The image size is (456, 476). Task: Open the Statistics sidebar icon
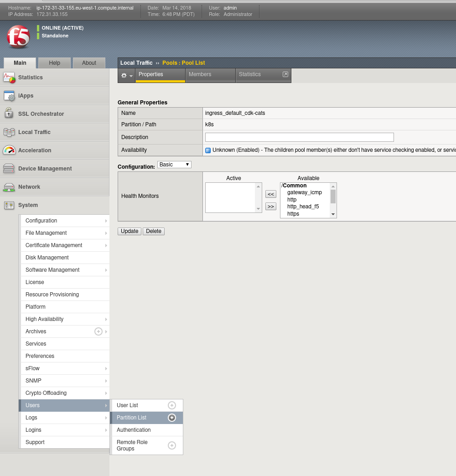coord(9,78)
